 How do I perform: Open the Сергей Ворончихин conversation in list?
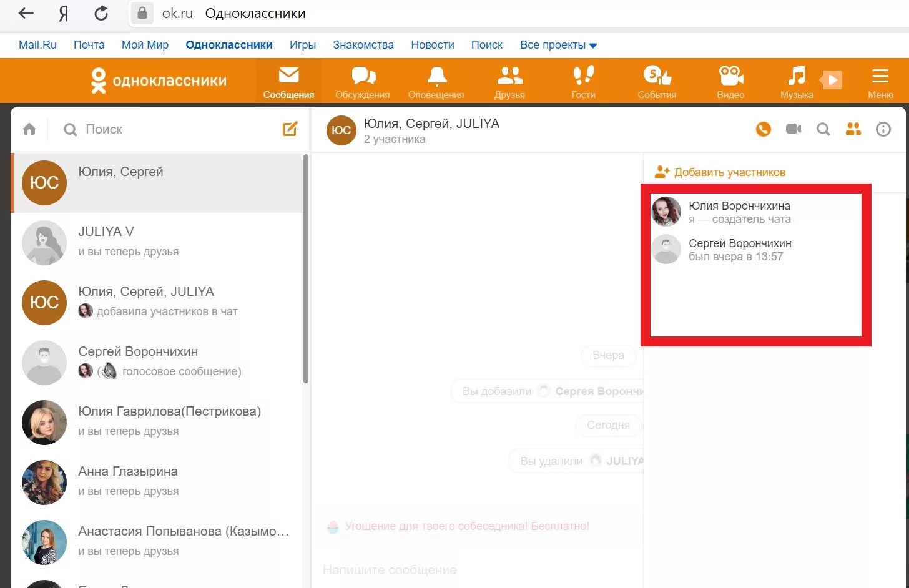pos(157,362)
